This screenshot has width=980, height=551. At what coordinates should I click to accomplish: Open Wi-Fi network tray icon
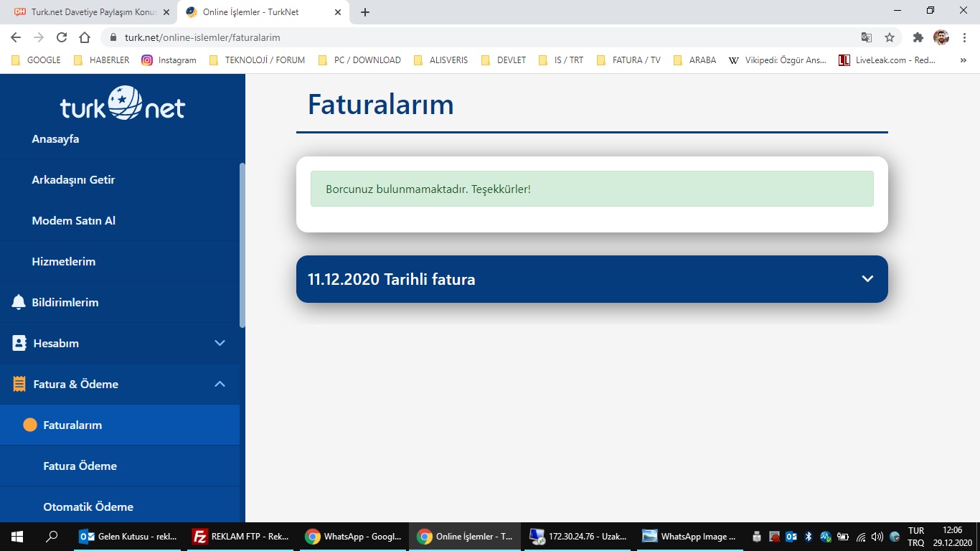coord(861,537)
